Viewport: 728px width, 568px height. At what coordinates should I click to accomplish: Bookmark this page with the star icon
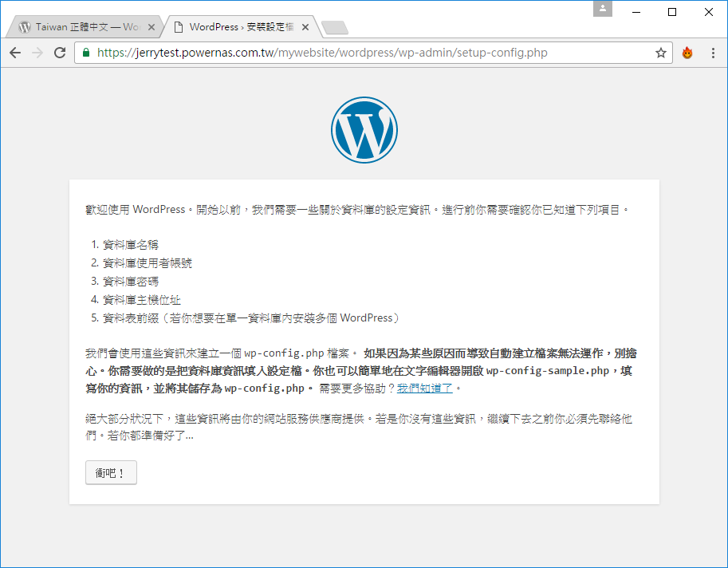(x=661, y=53)
